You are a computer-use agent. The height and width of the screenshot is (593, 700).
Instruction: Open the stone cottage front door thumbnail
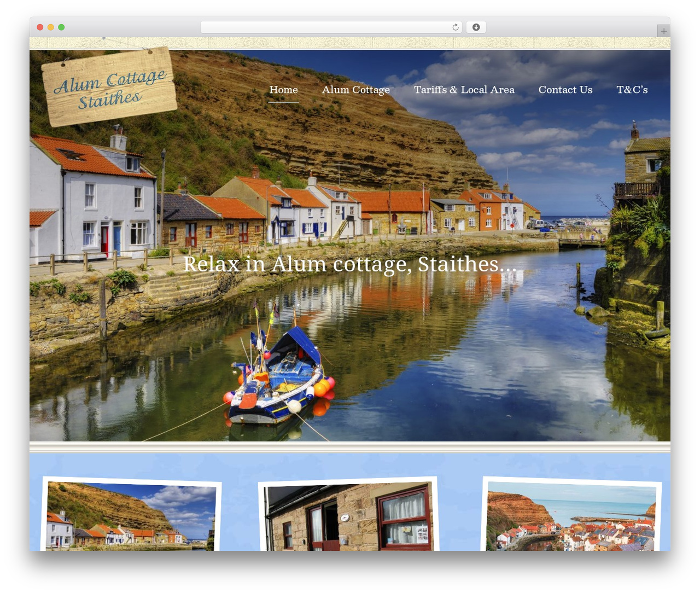348,514
